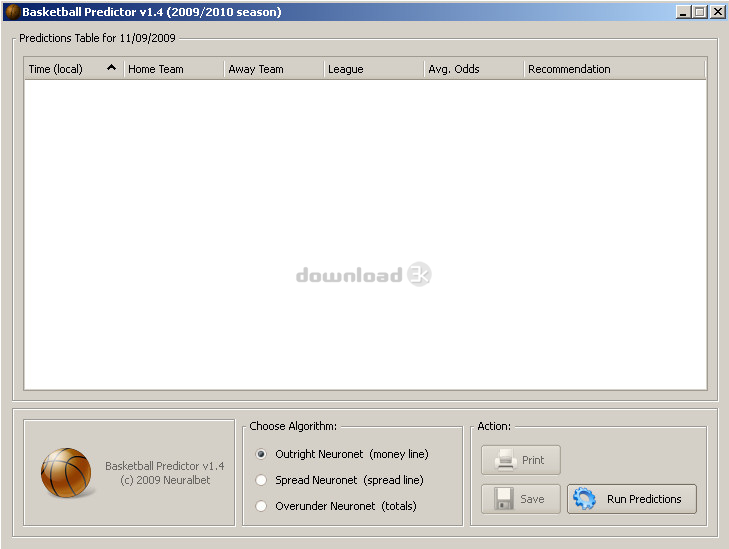Click the printer icon on the Print button
Viewport: 729px width, 549px height.
(x=506, y=460)
